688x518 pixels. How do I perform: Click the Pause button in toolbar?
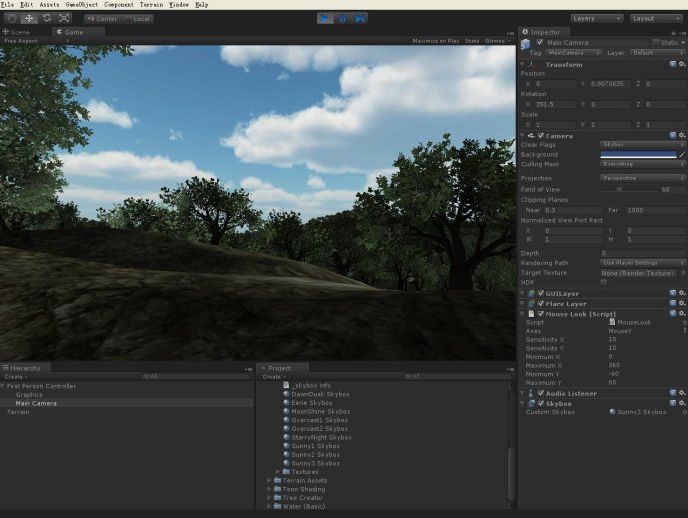(343, 18)
